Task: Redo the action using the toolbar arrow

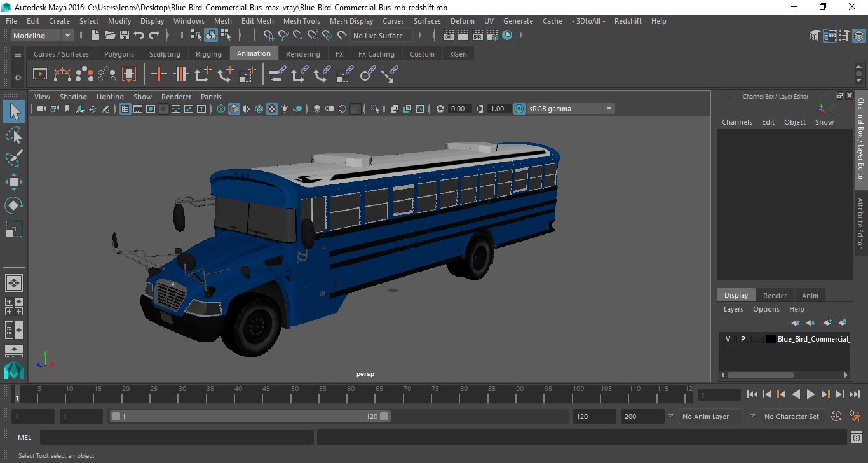Action: tap(154, 36)
